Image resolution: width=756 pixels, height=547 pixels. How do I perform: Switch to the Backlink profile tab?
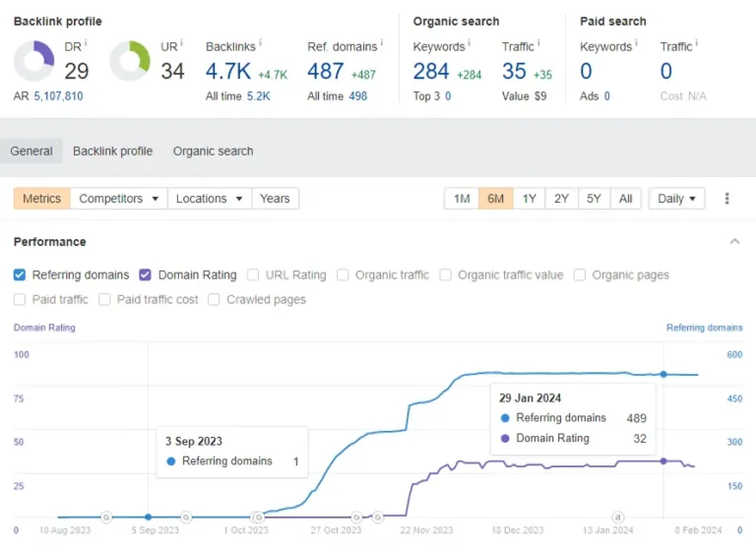[113, 152]
